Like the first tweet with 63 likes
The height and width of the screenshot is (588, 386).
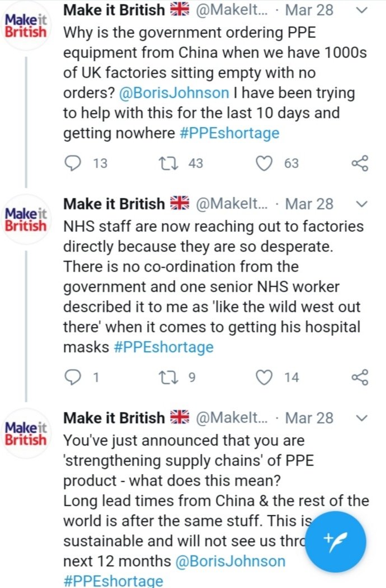264,163
